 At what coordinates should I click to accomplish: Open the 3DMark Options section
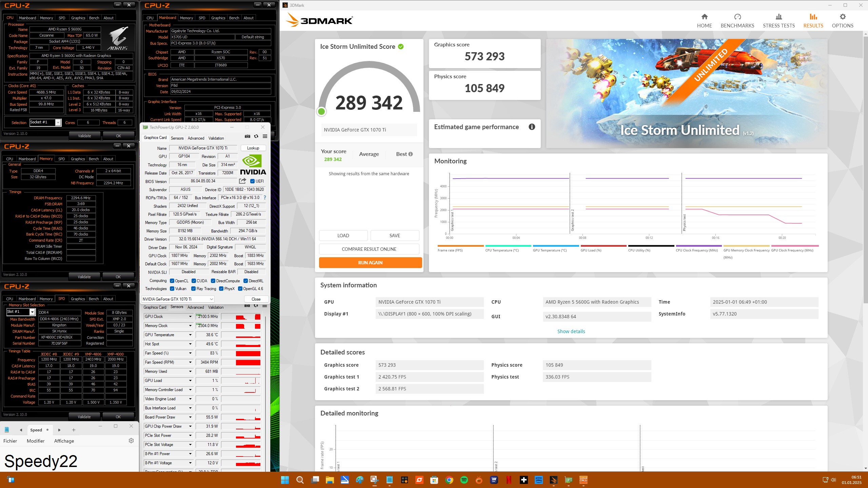pos(843,21)
